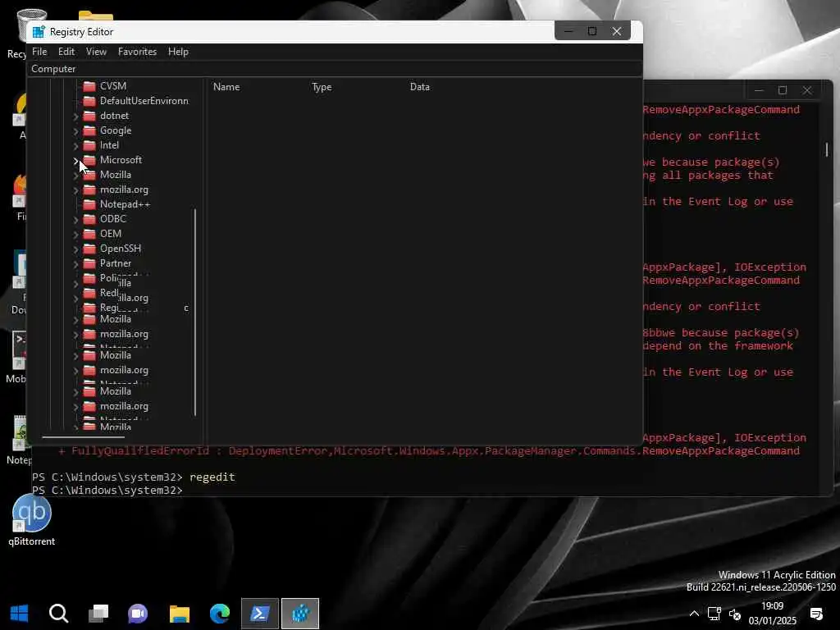Screen dimensions: 840x630
Task: Open the notification center icon
Action: [816, 614]
